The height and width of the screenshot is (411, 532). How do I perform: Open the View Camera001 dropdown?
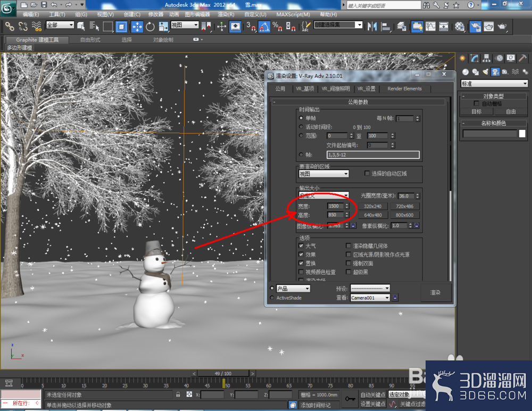click(370, 298)
